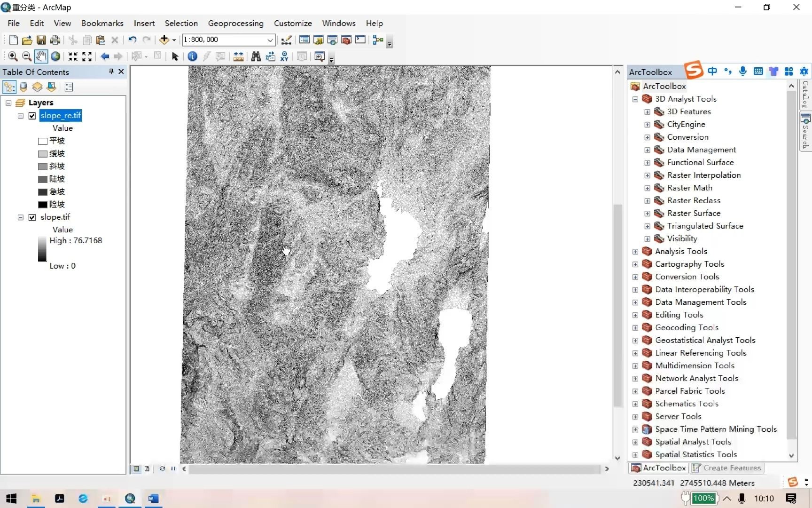Collapse 3D Analyst Tools toolbox
The width and height of the screenshot is (812, 508).
pos(635,99)
